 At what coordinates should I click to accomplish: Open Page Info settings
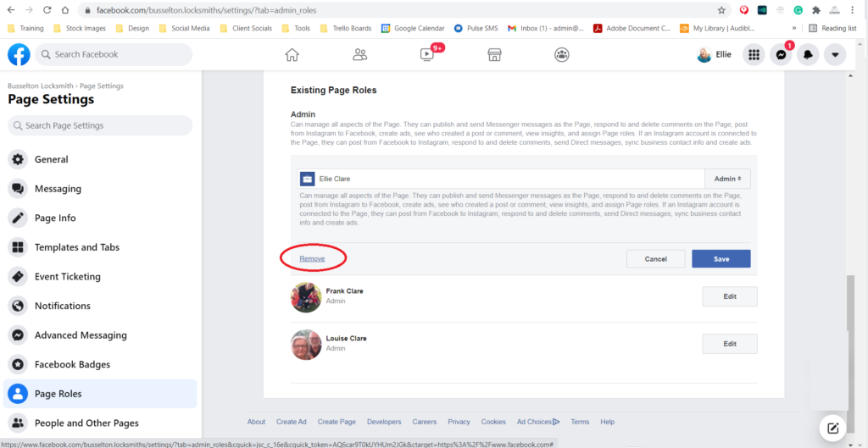pyautogui.click(x=100, y=218)
